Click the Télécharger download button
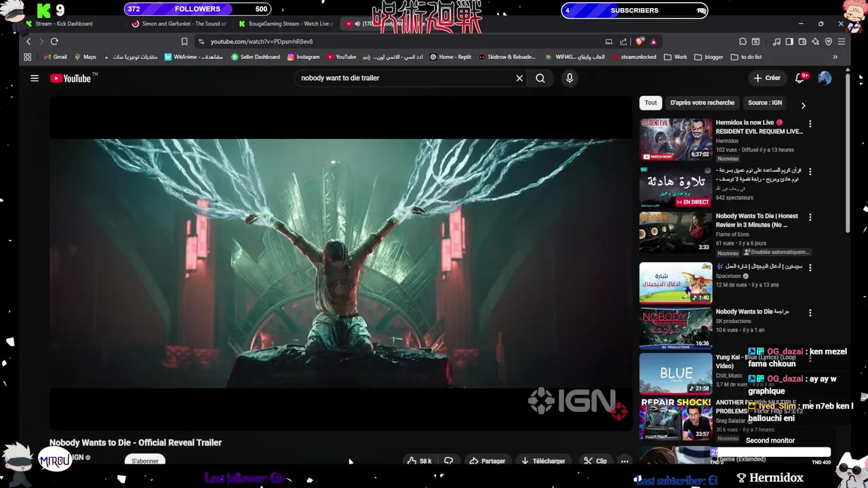The image size is (868, 488). pyautogui.click(x=543, y=461)
